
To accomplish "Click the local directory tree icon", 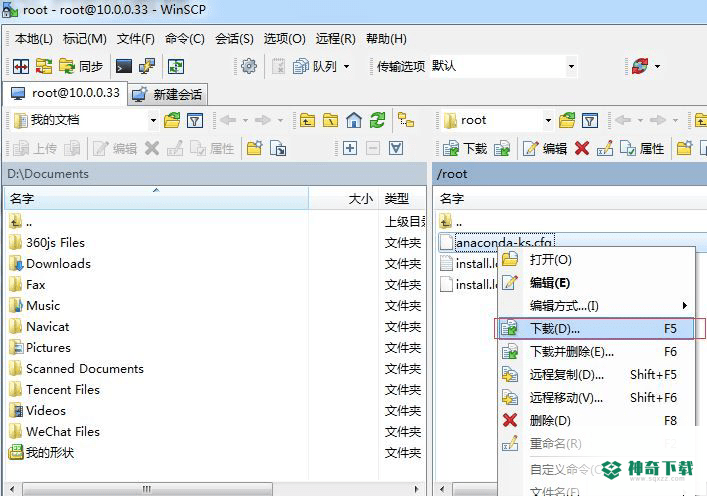I will pos(405,120).
